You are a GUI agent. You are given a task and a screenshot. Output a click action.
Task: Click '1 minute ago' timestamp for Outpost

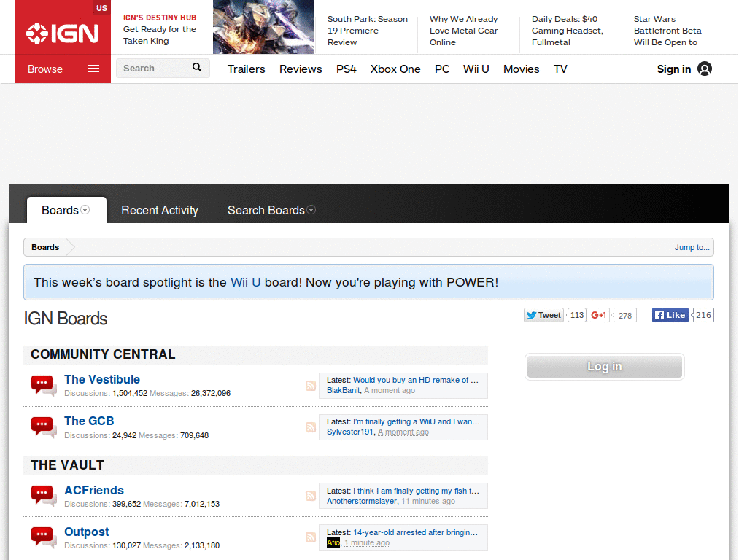click(367, 542)
